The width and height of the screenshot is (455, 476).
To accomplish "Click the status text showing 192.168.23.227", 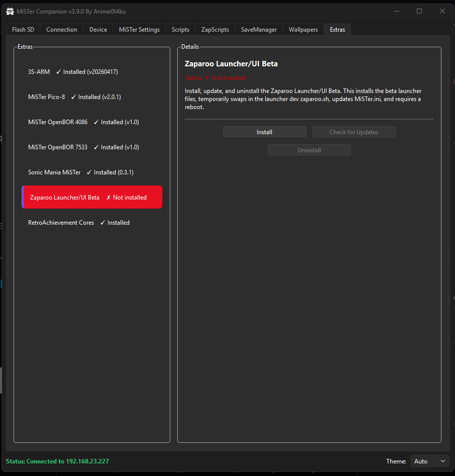I will coord(57,461).
